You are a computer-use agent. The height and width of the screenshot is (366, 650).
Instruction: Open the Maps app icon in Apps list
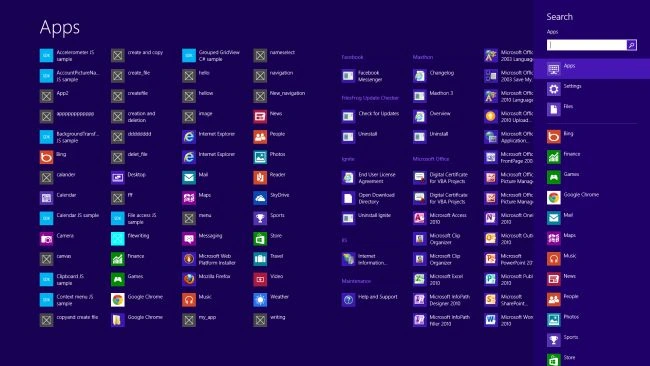(189, 198)
